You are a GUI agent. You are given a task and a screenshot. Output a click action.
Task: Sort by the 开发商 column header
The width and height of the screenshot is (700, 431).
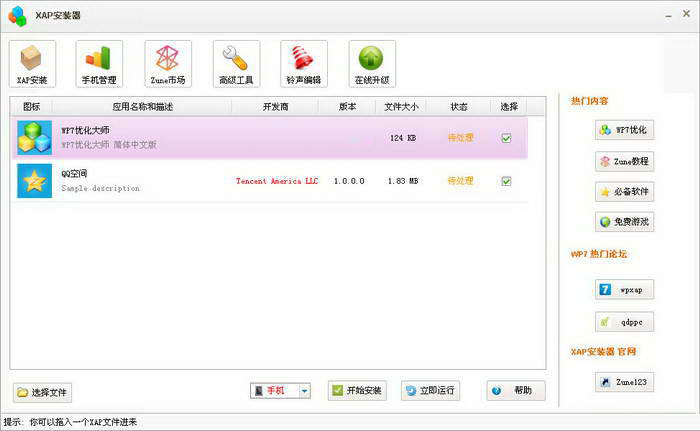(x=275, y=107)
